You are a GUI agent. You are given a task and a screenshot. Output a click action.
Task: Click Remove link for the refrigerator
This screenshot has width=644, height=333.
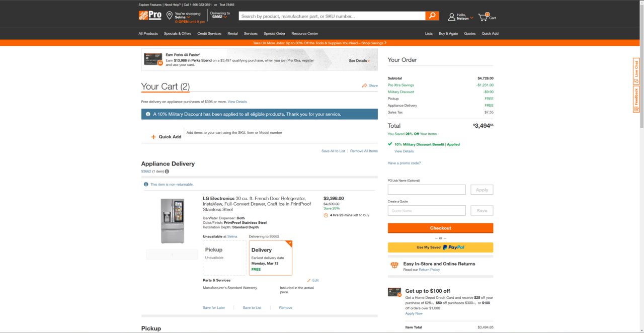[285, 307]
